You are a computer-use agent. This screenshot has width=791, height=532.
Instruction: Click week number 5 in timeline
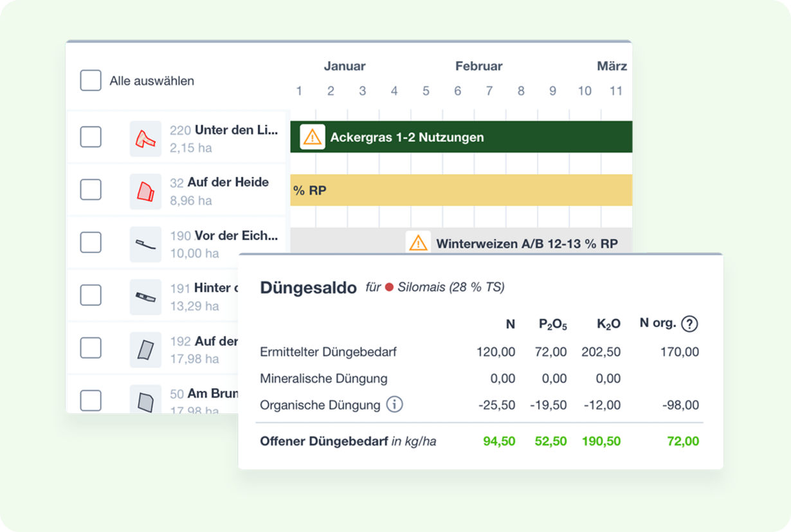[x=426, y=91]
